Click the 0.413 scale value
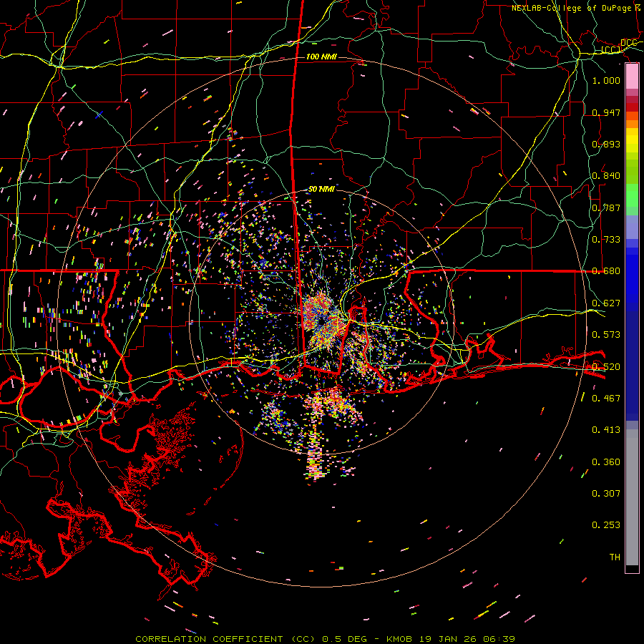The height and width of the screenshot is (644, 644). [606, 430]
